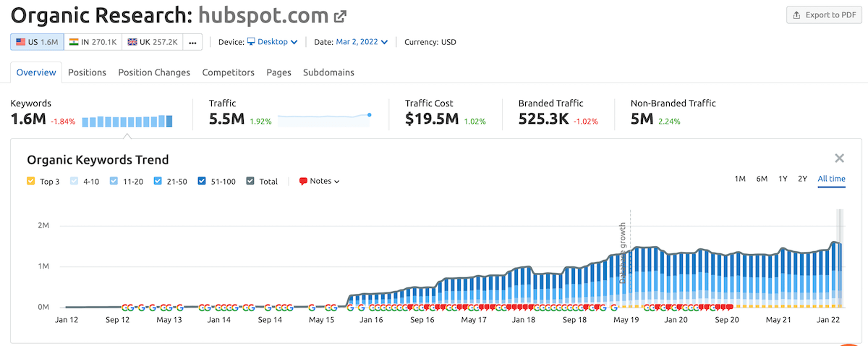Open the Date Mar 2, 2022 picker

362,42
